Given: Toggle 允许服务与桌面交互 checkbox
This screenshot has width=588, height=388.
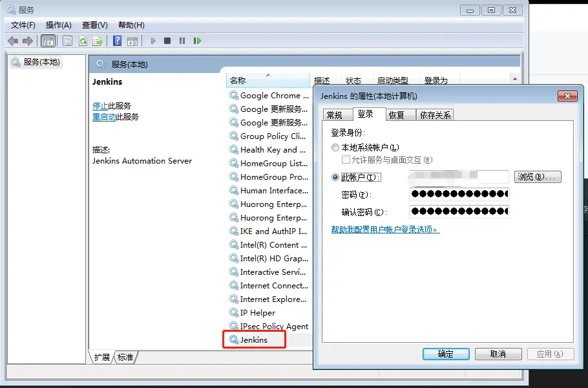Looking at the screenshot, I should pyautogui.click(x=346, y=160).
